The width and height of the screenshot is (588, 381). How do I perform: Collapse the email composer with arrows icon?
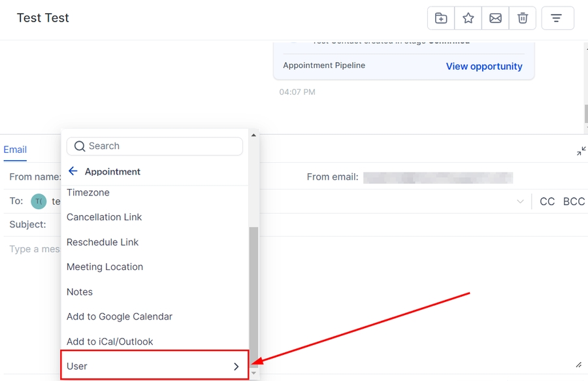pos(581,151)
